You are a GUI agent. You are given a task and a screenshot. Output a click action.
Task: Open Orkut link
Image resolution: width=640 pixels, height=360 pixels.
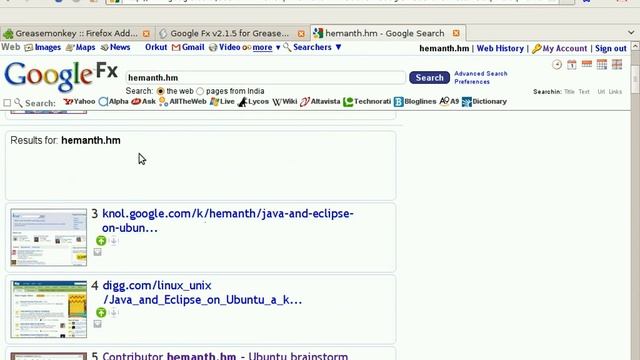tap(156, 47)
